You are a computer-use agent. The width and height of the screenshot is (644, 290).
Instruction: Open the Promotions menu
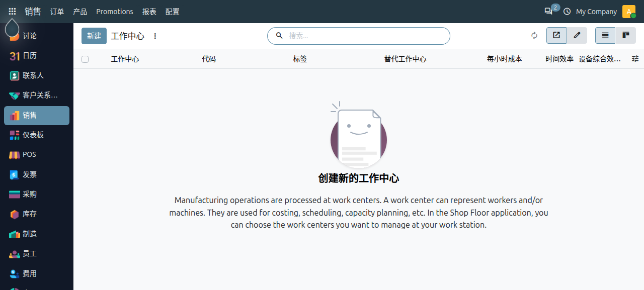pos(115,12)
